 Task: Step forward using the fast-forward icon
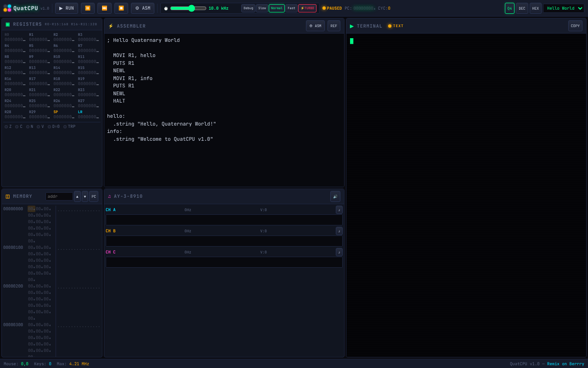[104, 8]
